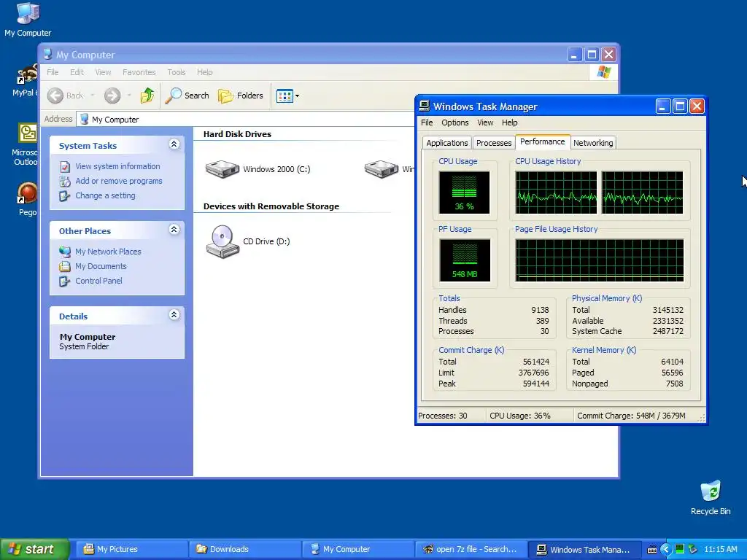Switch to the Applications tab

click(x=447, y=143)
